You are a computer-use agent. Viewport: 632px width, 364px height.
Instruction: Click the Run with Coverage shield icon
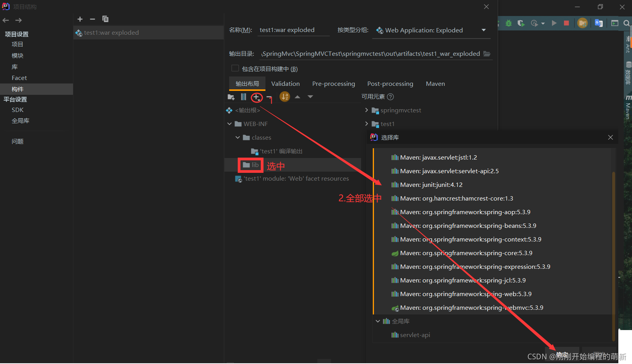(x=521, y=23)
